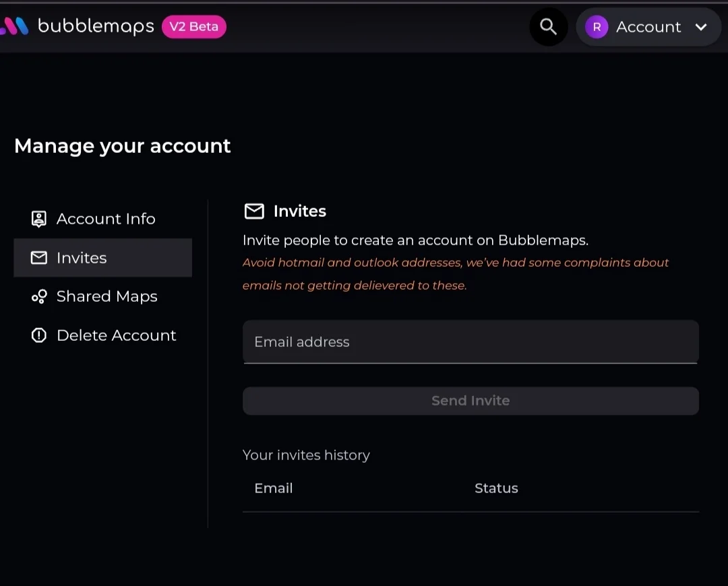Click the envelope icon beside Invites heading
The width and height of the screenshot is (728, 586).
[x=254, y=211]
